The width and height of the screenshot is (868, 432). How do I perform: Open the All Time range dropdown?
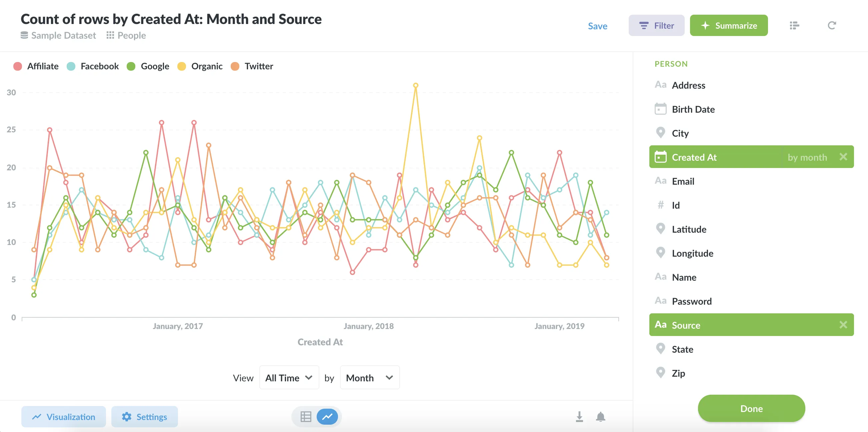coord(289,378)
